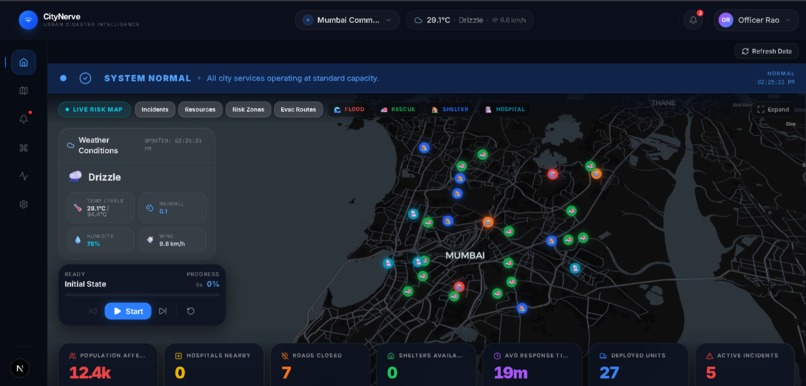Image resolution: width=806 pixels, height=386 pixels.
Task: Click the Next.js N badge
Action: pos(20,368)
